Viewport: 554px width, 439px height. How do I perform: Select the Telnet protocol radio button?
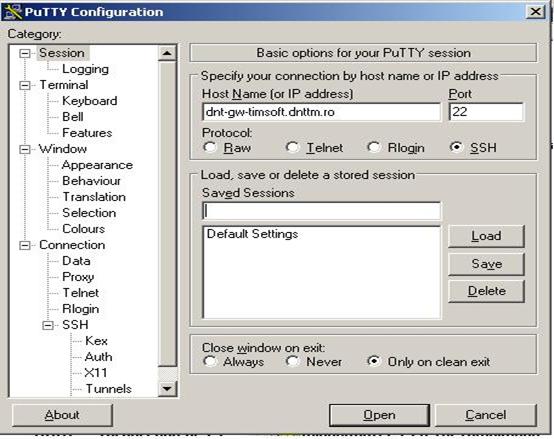(292, 147)
